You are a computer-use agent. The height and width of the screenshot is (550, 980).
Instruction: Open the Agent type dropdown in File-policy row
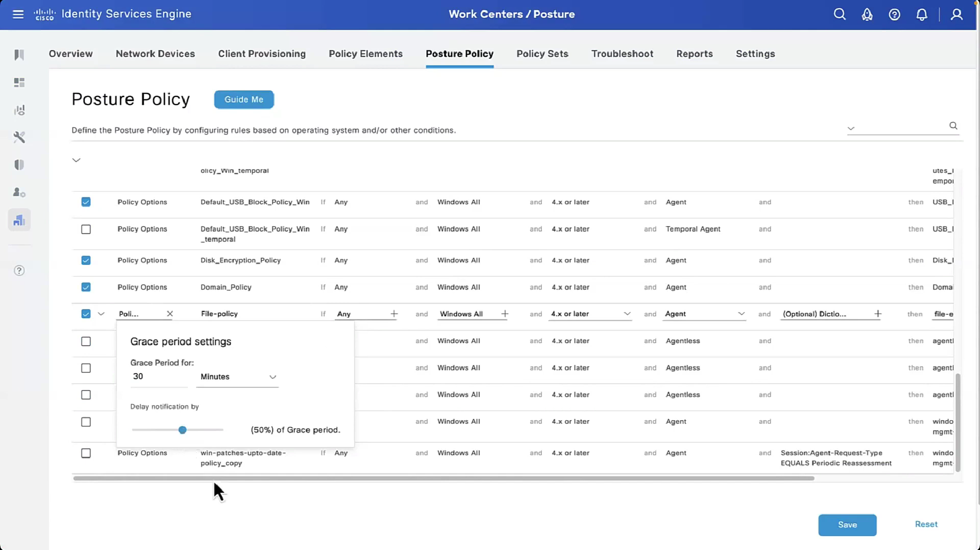click(x=741, y=313)
